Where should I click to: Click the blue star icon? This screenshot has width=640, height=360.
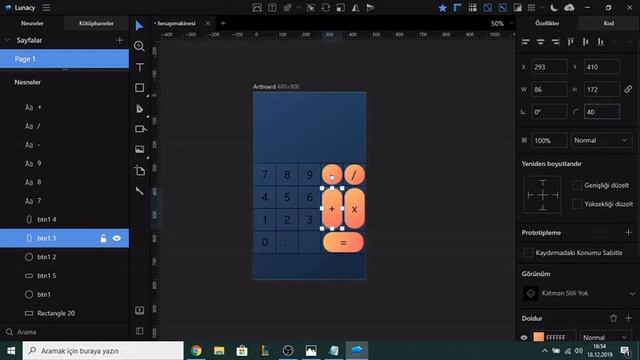coord(442,8)
